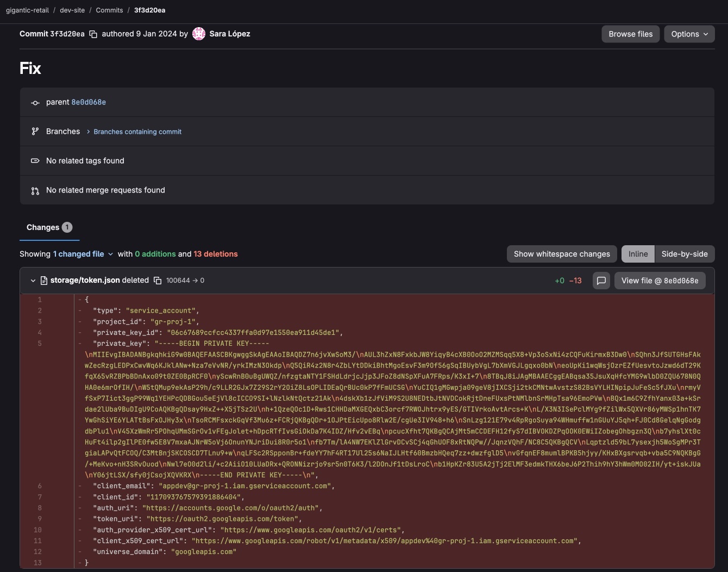
Task: Click the file icon beside storage/token.json
Action: 45,280
